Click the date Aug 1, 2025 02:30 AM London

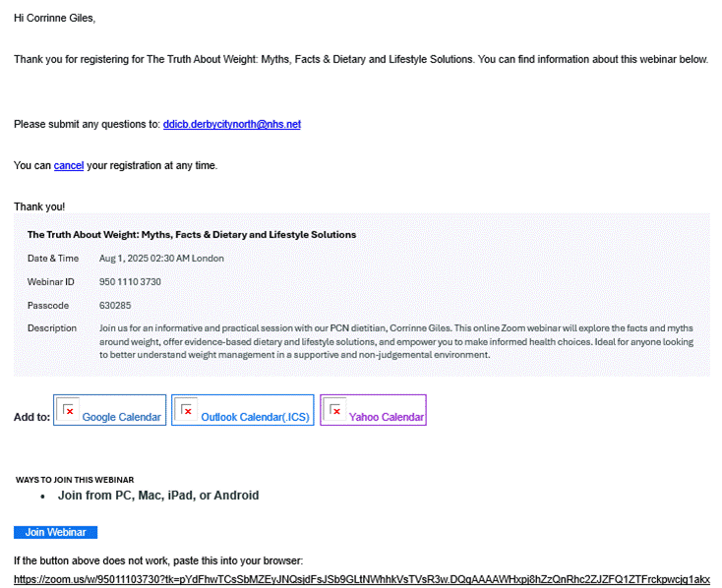point(161,259)
